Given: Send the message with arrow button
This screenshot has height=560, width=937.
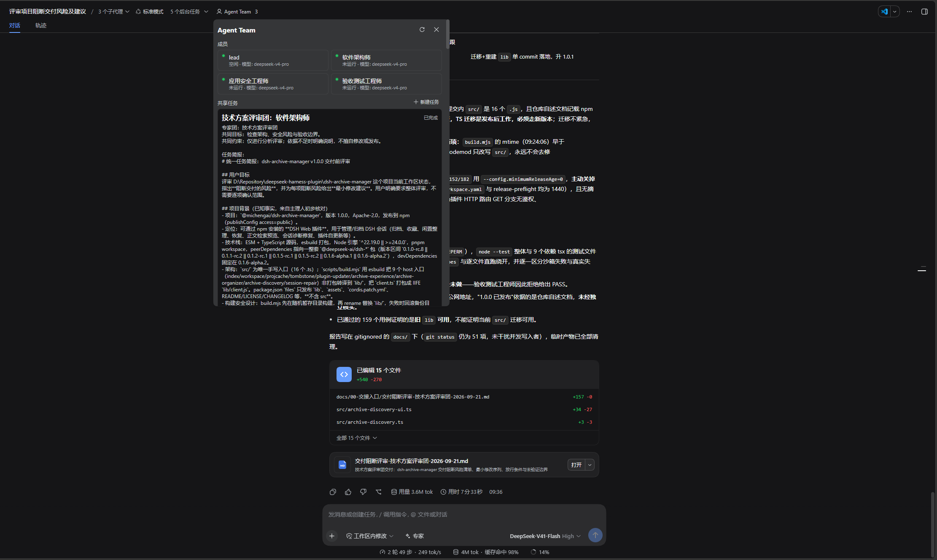Looking at the screenshot, I should [595, 535].
